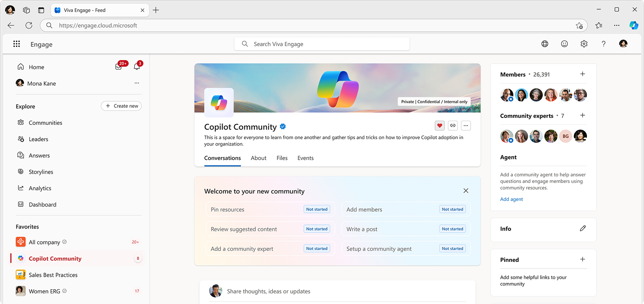The height and width of the screenshot is (304, 644).
Task: Add community experts plus icon
Action: (x=582, y=116)
